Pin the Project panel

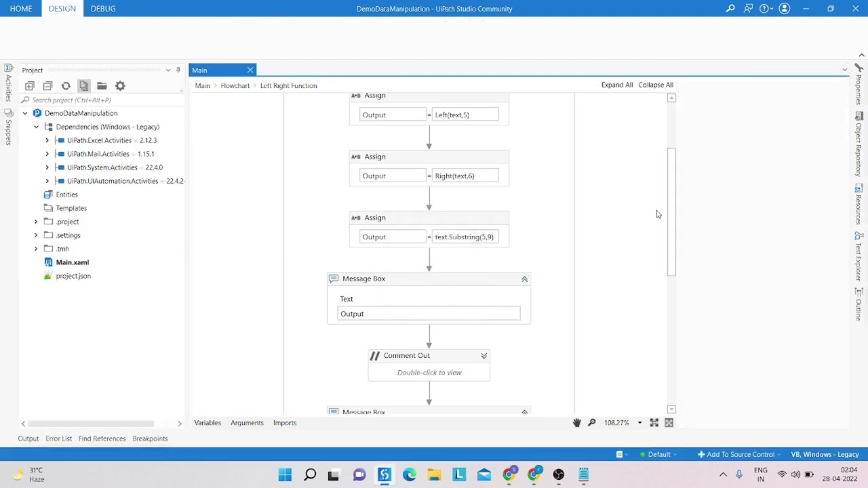click(178, 70)
